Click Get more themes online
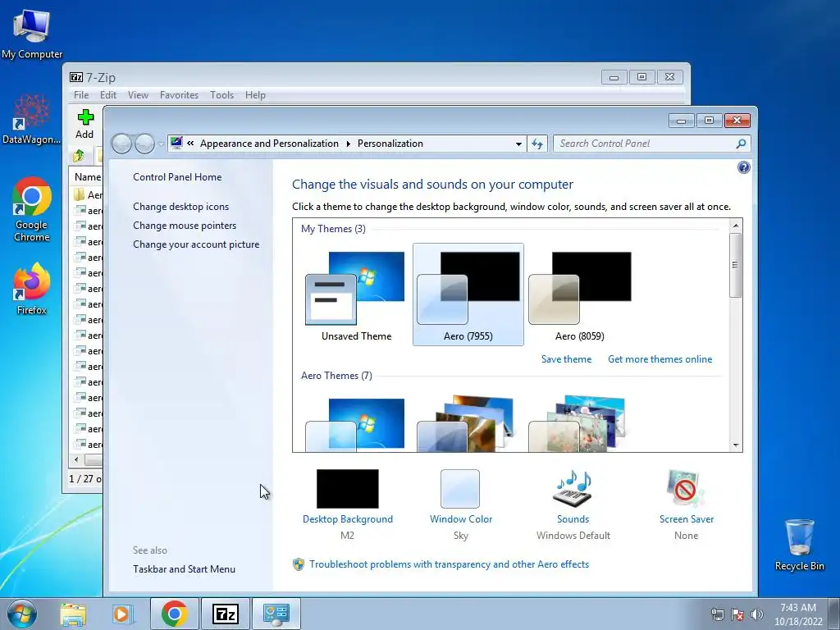The image size is (840, 630). 660,359
